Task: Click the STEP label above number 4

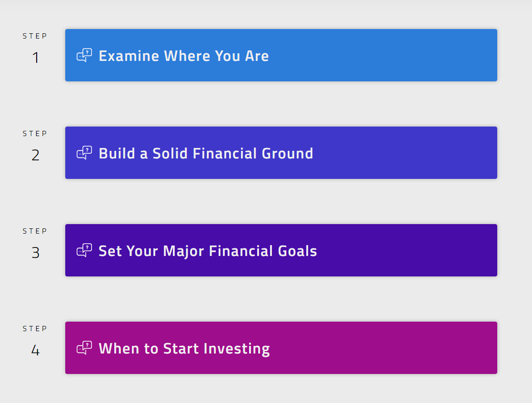Action: point(35,329)
